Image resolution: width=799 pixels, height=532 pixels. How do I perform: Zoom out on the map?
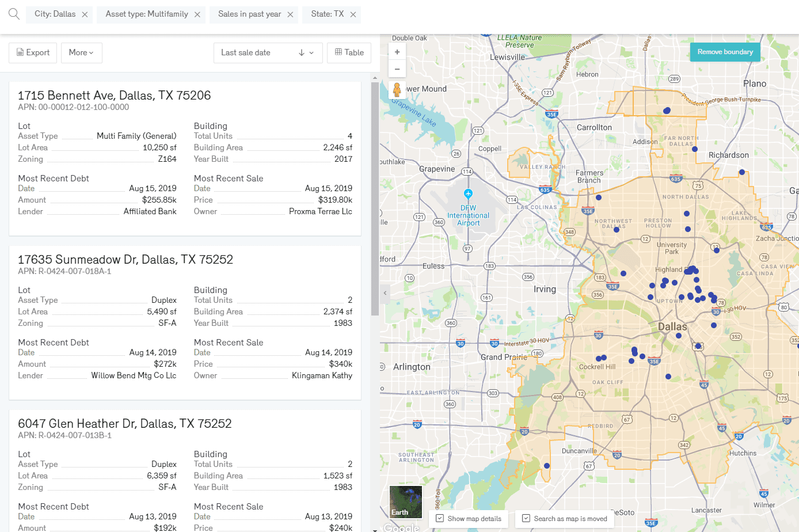coord(397,69)
